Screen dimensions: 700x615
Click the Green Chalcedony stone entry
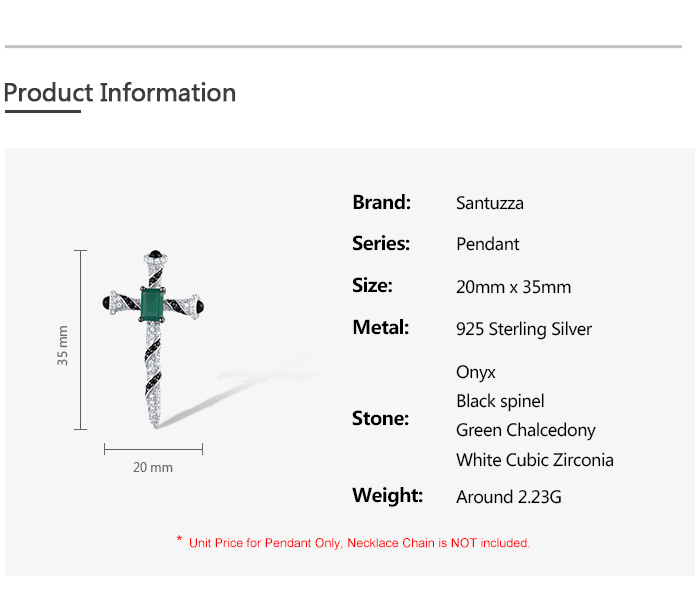click(x=526, y=430)
